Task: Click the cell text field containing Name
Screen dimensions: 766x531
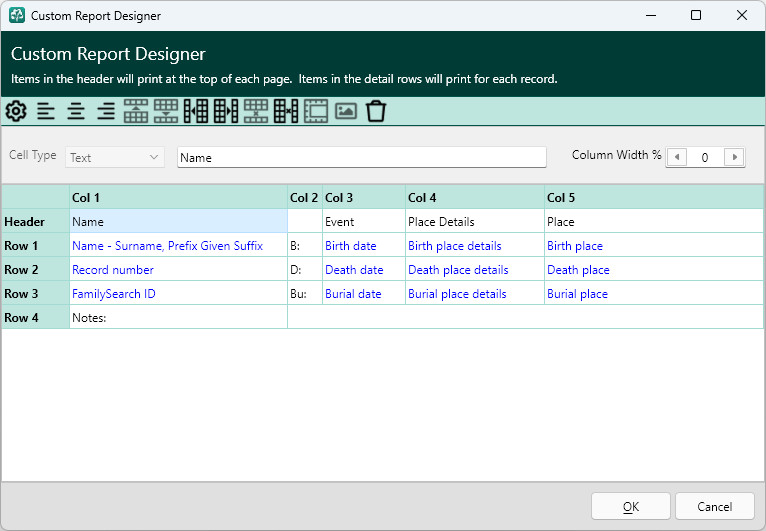Action: (362, 157)
